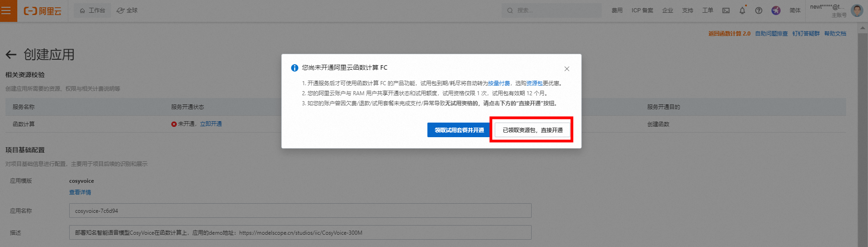Launch Cloud Shell terminal icon
Image resolution: width=868 pixels, height=247 pixels.
[726, 10]
